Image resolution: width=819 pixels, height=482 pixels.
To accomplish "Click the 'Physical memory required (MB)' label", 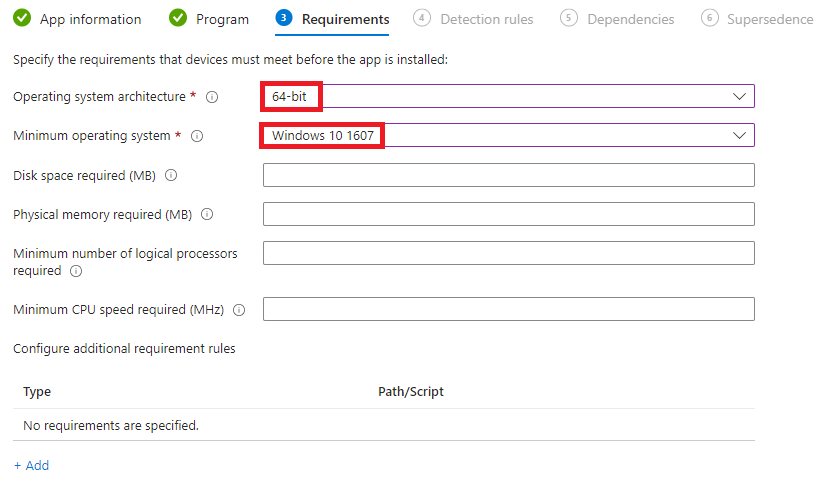I will pyautogui.click(x=102, y=215).
